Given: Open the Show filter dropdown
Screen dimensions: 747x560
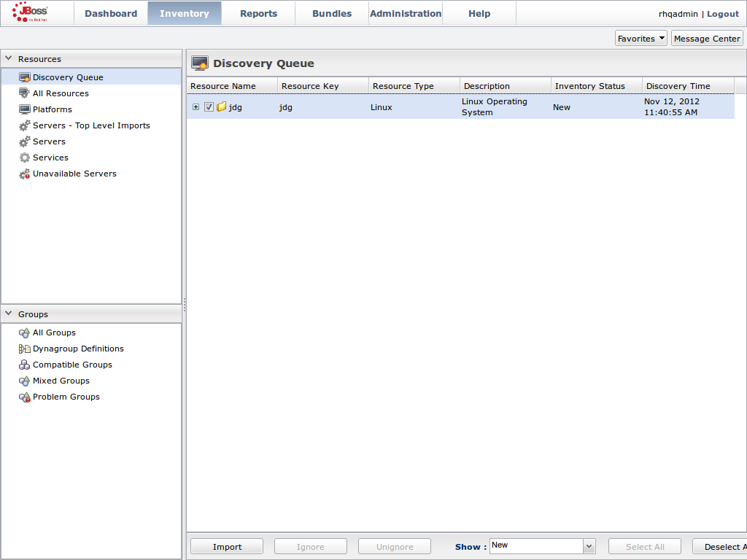Looking at the screenshot, I should pos(589,546).
